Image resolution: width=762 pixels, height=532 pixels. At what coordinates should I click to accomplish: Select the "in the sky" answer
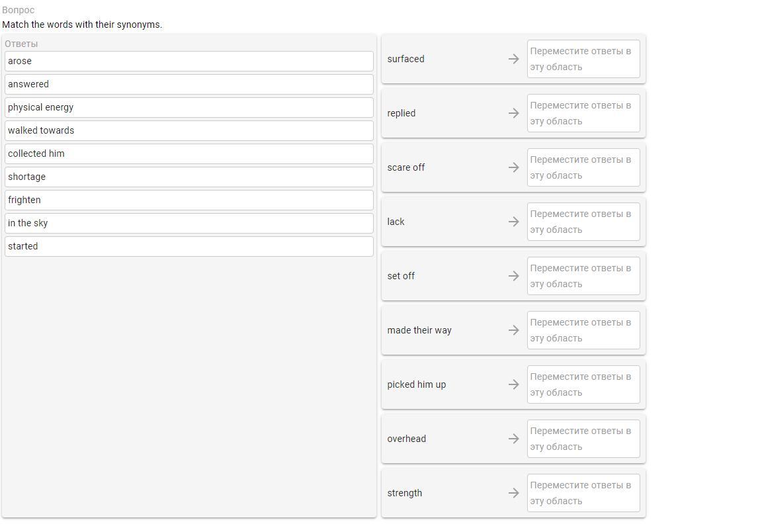189,223
